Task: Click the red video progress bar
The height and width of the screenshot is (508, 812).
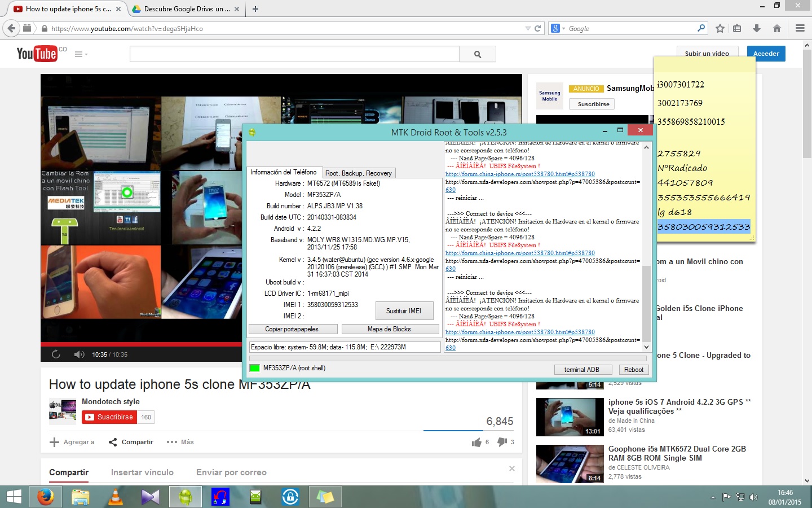Action: tap(141, 344)
